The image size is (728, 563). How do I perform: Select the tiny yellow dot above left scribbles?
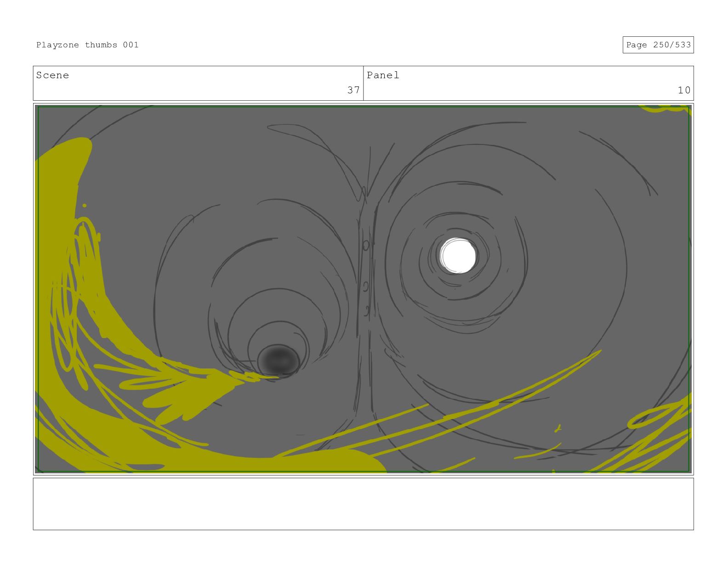[85, 206]
